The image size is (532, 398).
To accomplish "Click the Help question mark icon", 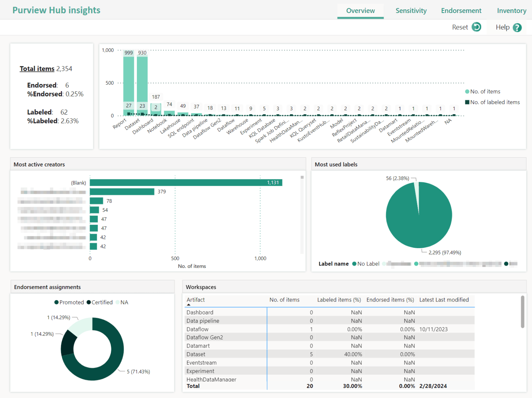I will (518, 27).
